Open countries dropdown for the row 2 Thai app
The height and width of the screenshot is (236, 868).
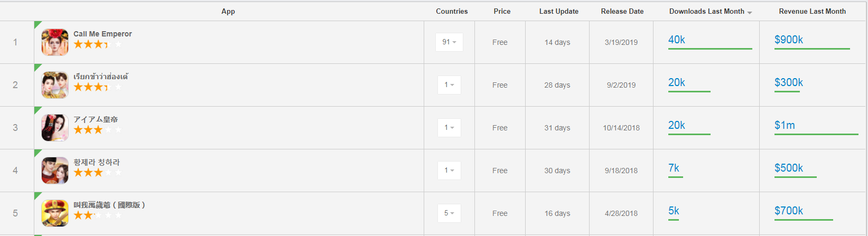[449, 85]
